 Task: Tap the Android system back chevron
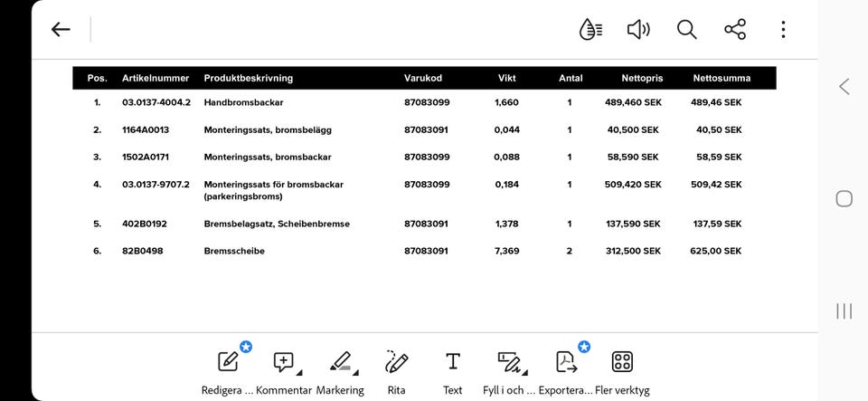click(x=844, y=87)
